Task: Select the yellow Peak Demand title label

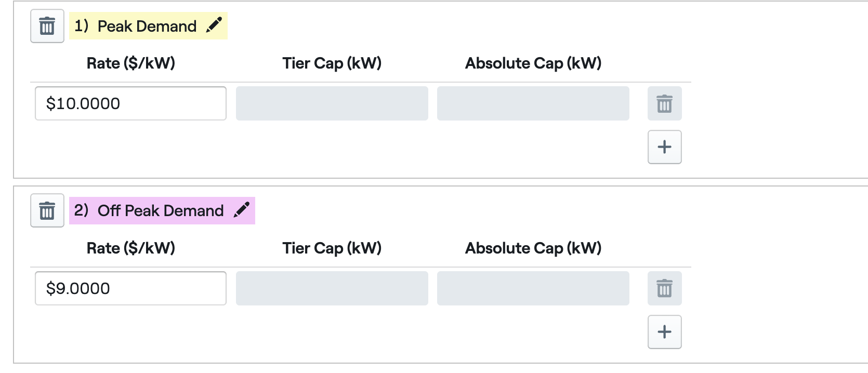Action: click(x=147, y=26)
